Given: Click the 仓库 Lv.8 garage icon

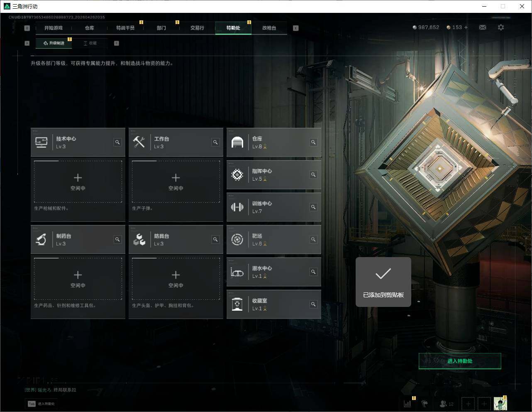Looking at the screenshot, I should pyautogui.click(x=237, y=142).
